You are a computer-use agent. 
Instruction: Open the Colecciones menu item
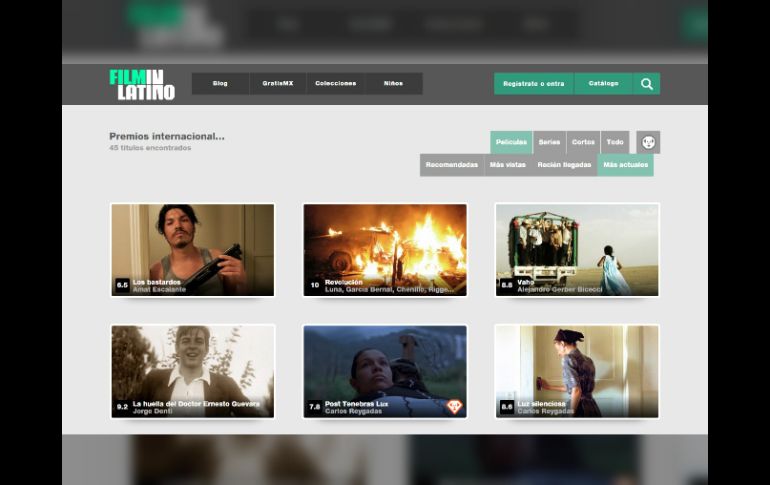pyautogui.click(x=335, y=84)
